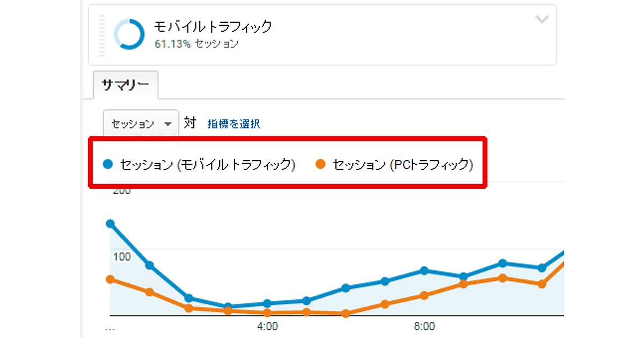Click the orange data point at 4:00
The width and height of the screenshot is (644, 338).
(x=267, y=313)
